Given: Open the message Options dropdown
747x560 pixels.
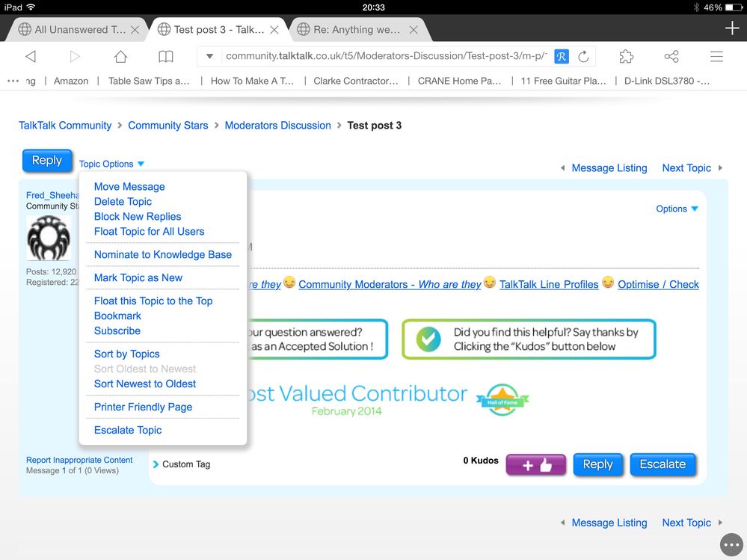Looking at the screenshot, I should click(x=677, y=209).
